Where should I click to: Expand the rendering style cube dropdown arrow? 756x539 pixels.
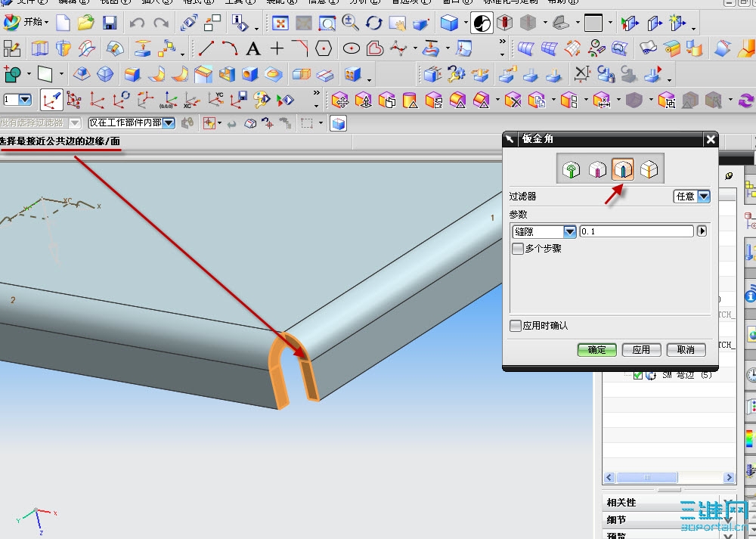[466, 23]
